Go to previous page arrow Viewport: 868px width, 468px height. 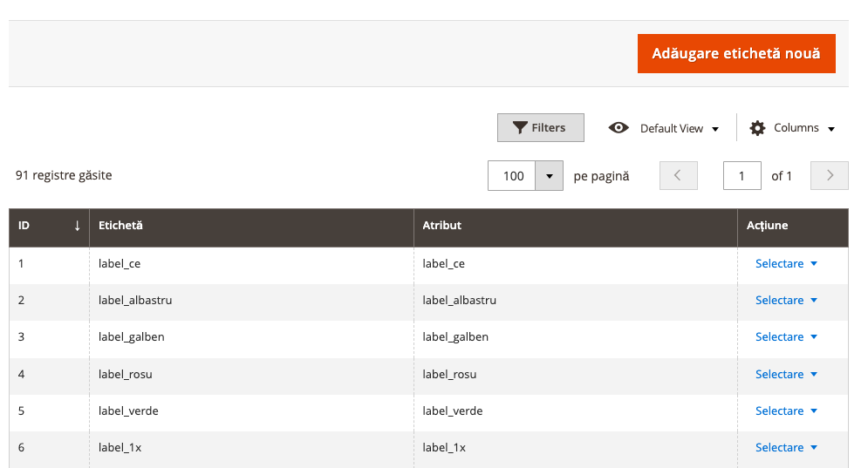pos(678,175)
